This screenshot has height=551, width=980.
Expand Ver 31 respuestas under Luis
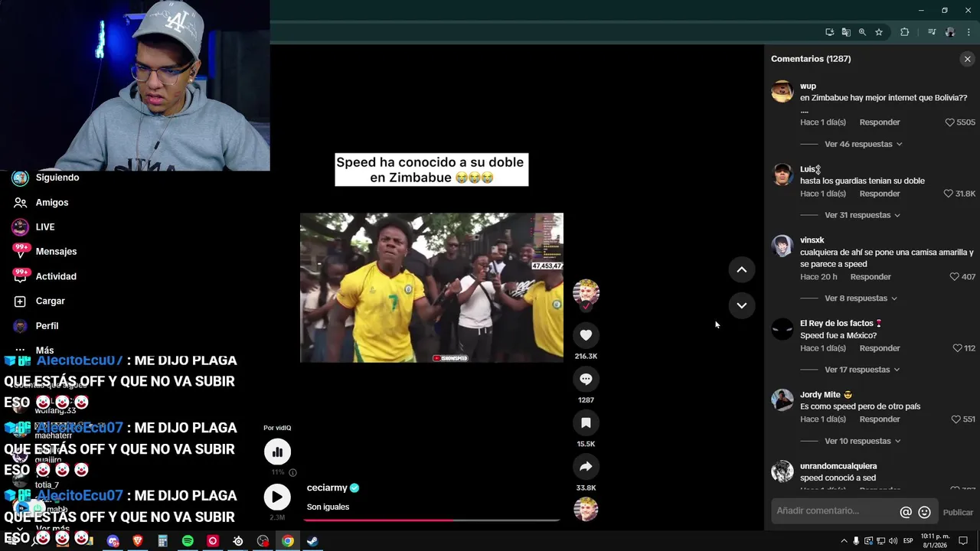(x=862, y=215)
